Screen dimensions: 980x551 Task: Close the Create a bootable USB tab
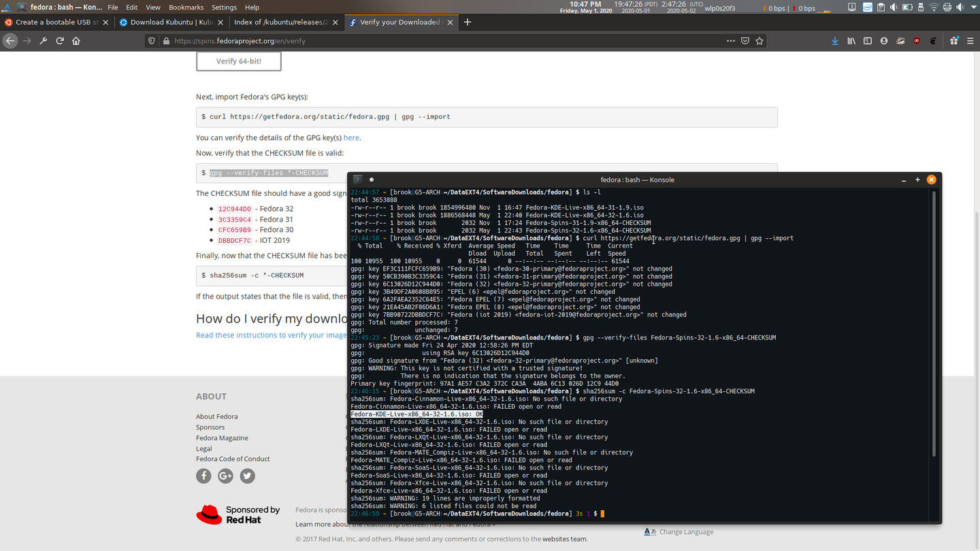(105, 22)
